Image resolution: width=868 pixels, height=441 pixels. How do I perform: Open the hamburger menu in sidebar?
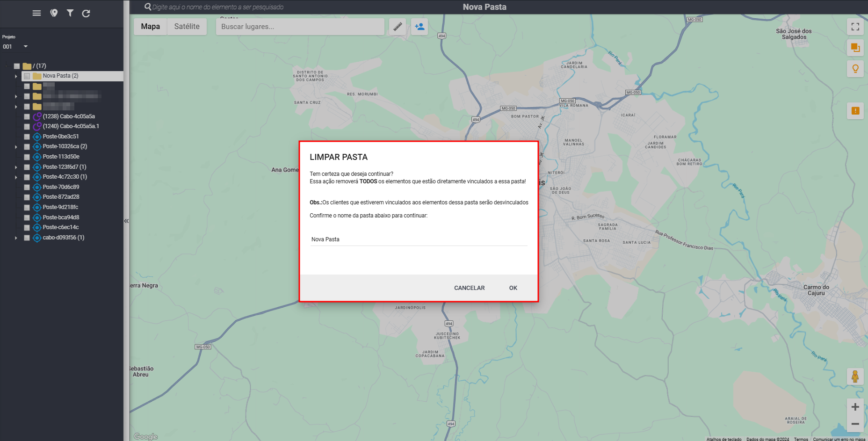coord(36,13)
